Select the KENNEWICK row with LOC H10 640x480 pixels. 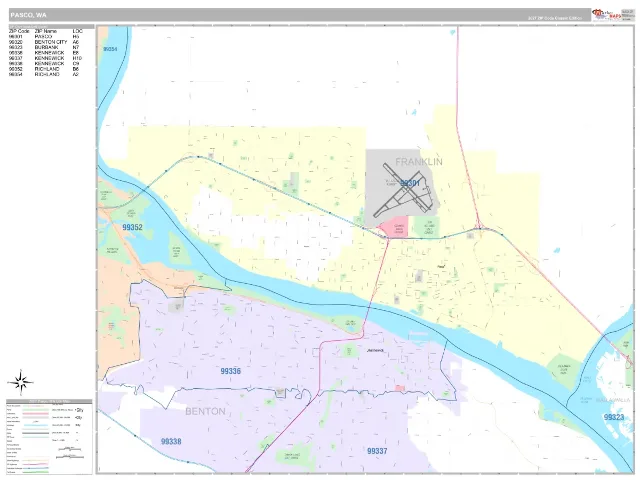click(45, 58)
